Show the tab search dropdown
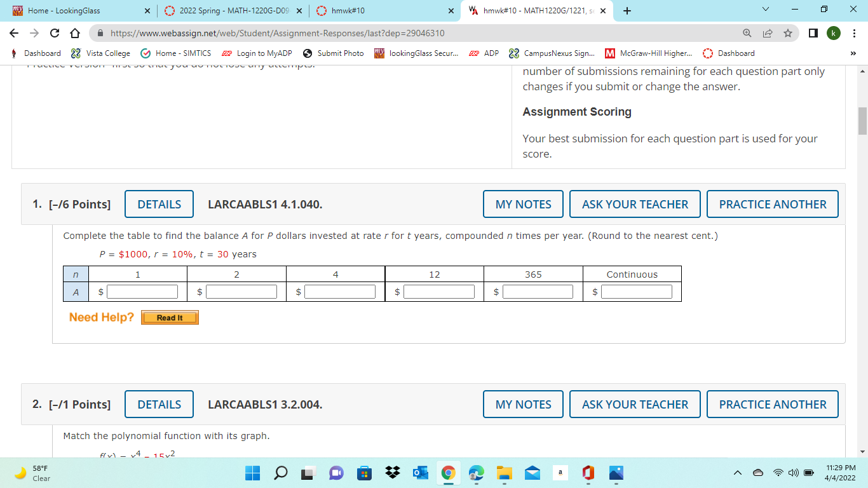This screenshot has width=868, height=488. coord(765,10)
